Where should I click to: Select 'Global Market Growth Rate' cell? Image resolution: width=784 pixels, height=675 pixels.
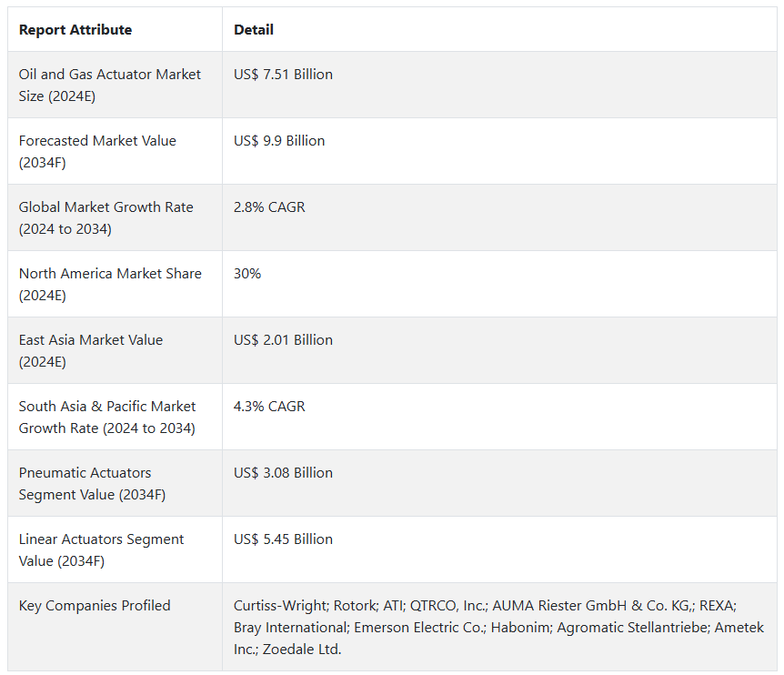(x=106, y=217)
